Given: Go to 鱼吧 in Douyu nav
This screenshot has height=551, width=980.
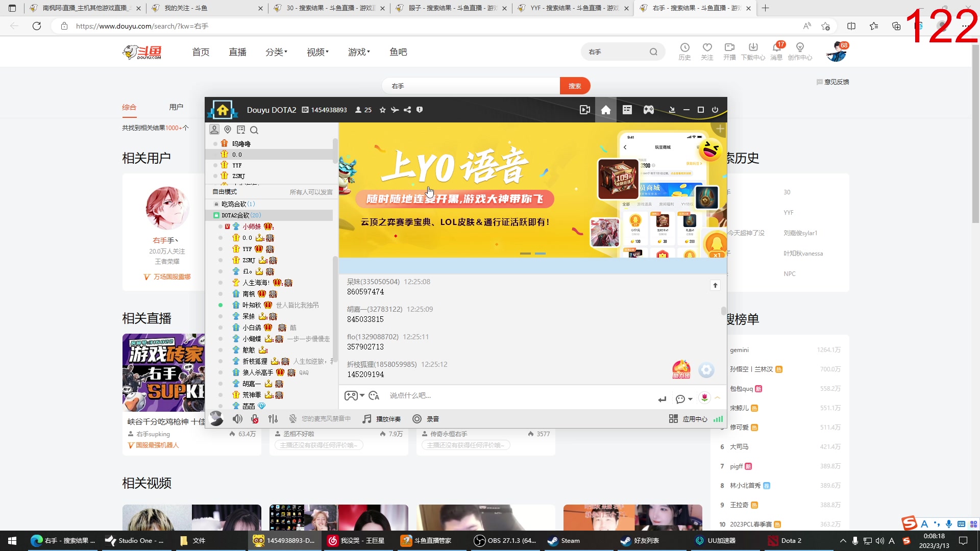Looking at the screenshot, I should [398, 52].
